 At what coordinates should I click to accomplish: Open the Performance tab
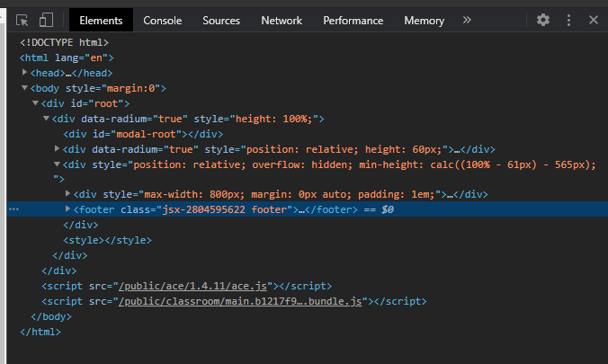353,20
